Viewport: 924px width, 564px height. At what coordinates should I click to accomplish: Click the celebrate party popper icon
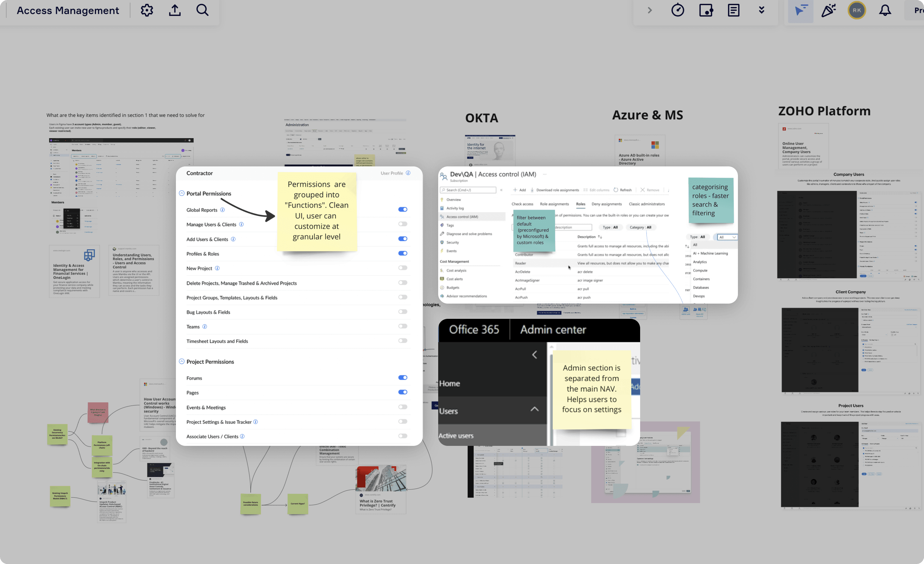829,10
